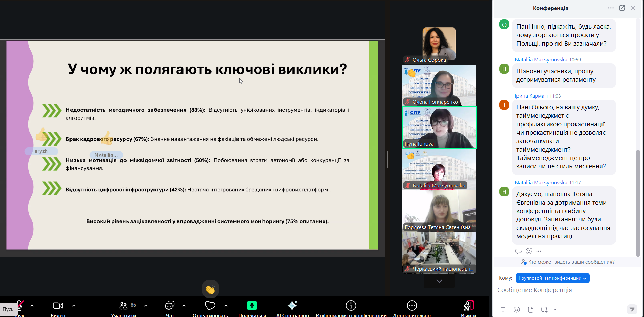
Task: Toggle the Participants list panel
Action: (123, 306)
